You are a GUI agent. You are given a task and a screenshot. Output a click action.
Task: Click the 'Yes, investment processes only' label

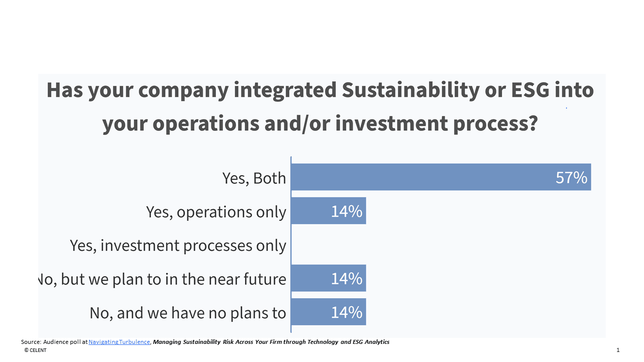click(x=178, y=245)
